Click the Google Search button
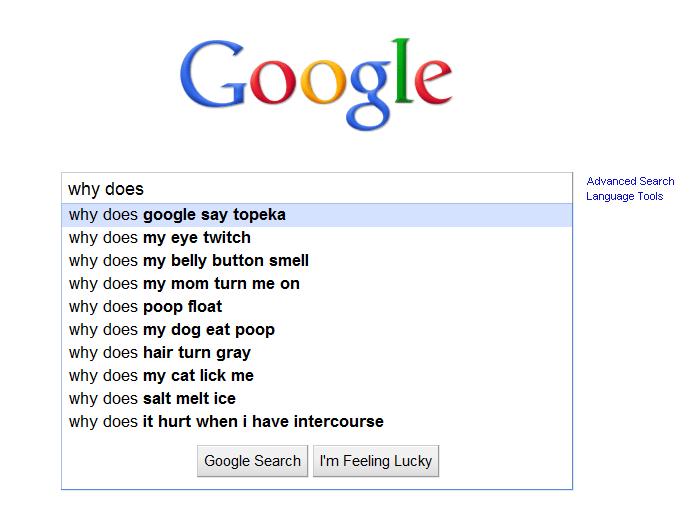Screen dimensions: 698x521 click(x=252, y=461)
